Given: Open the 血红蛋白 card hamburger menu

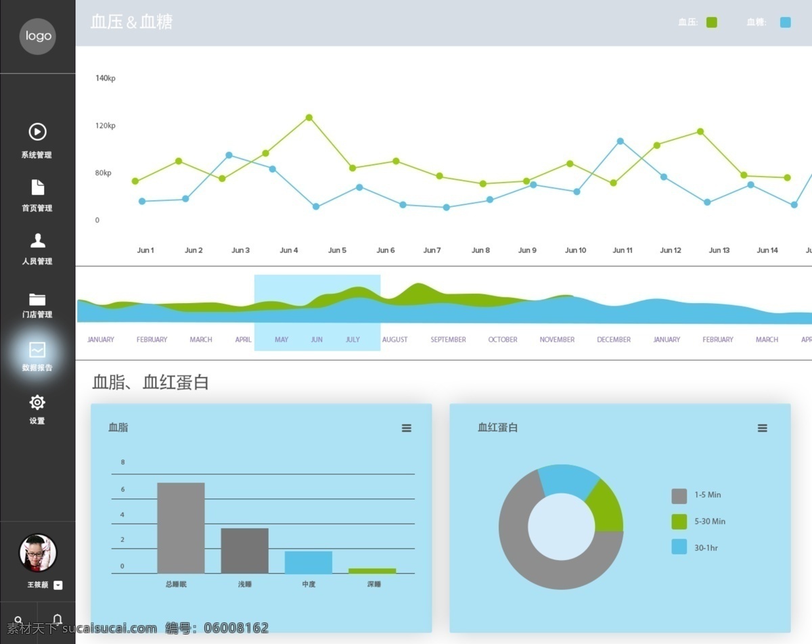Looking at the screenshot, I should 763,428.
